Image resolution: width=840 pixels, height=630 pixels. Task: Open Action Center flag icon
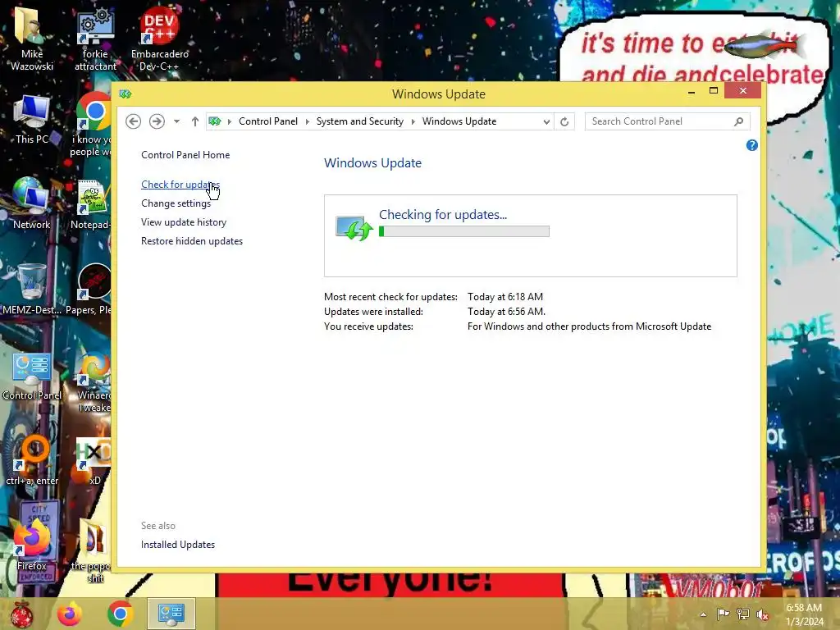pyautogui.click(x=723, y=614)
